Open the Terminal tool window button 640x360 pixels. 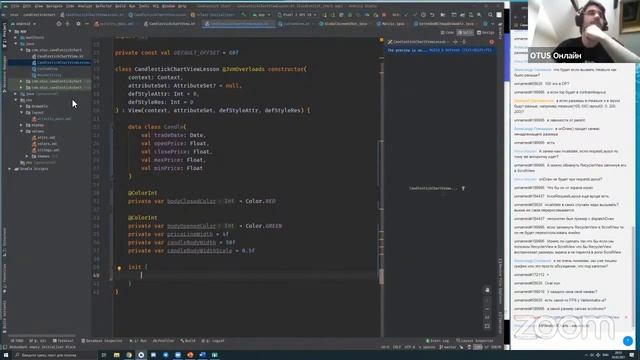tap(63, 340)
